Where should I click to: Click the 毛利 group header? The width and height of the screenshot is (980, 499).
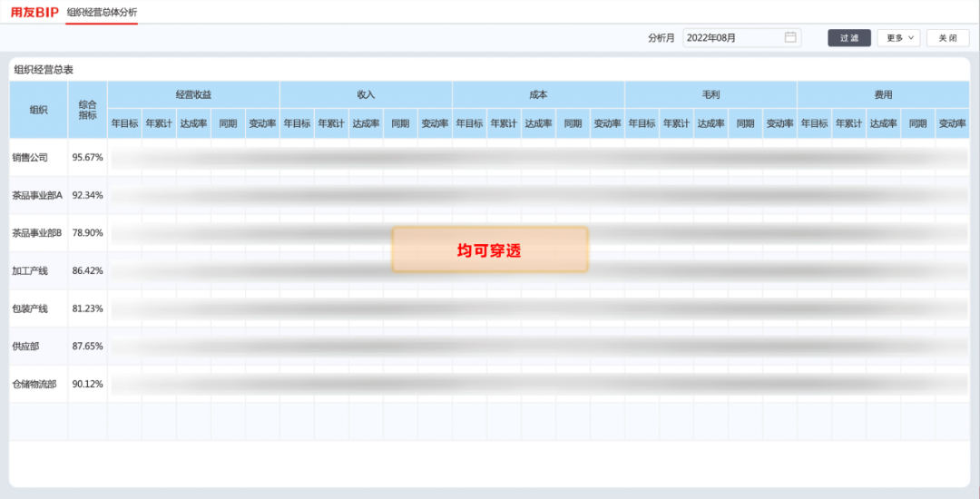click(x=710, y=94)
